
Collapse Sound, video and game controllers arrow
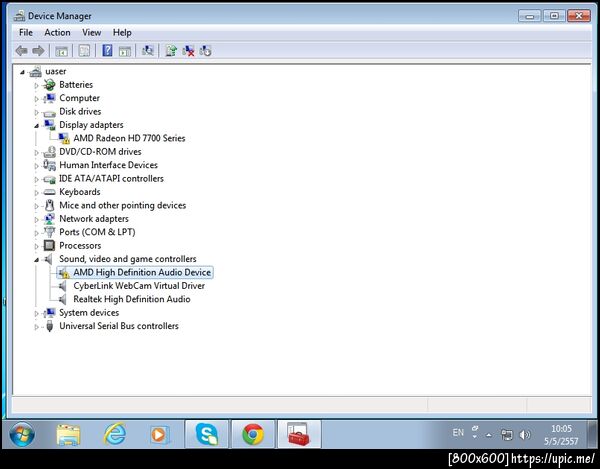[x=37, y=260]
